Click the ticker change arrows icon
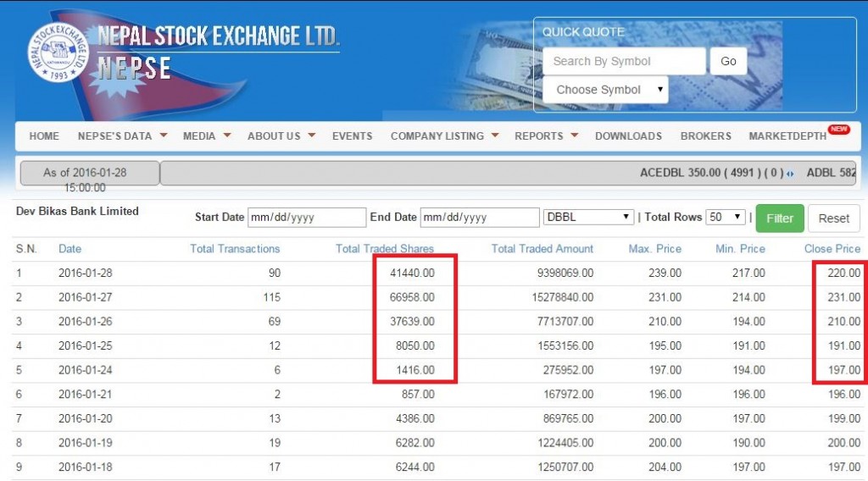 tap(791, 174)
